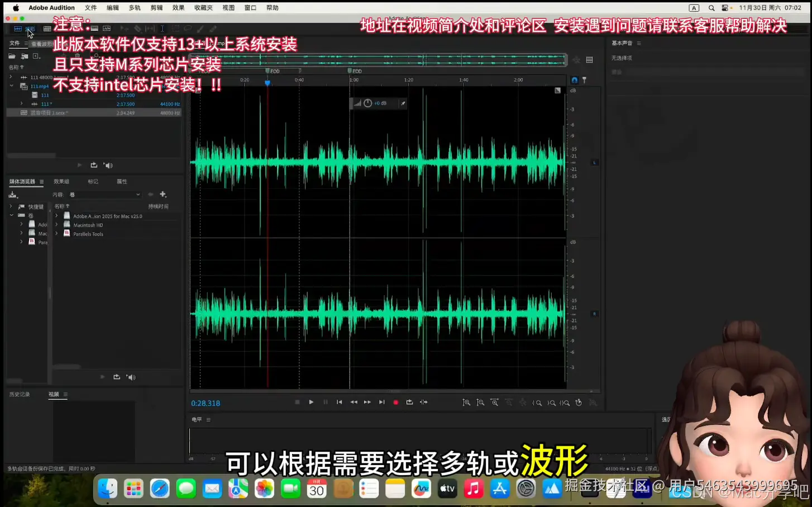The image size is (812, 507).
Task: Toggle skip selection button
Action: pos(424,402)
